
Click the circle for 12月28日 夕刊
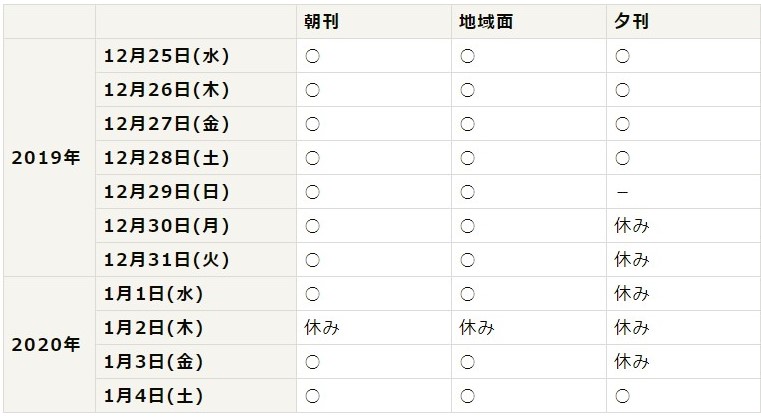tap(622, 158)
